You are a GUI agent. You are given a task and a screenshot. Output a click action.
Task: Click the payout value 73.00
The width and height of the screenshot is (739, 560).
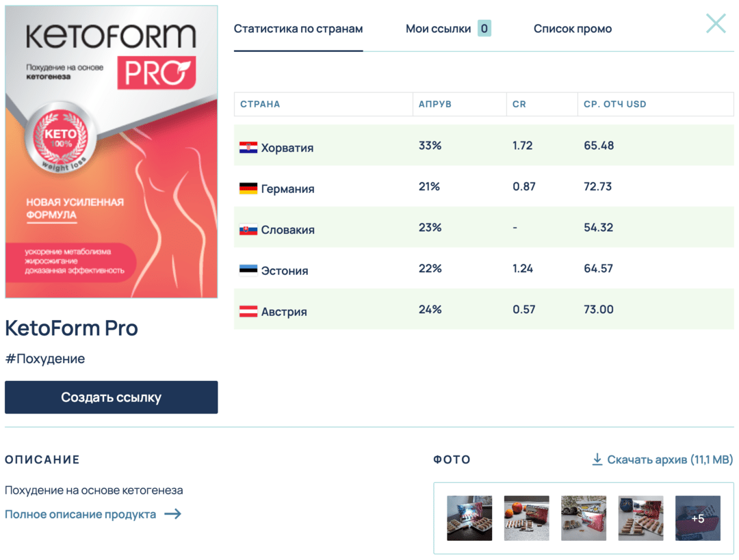(x=599, y=310)
